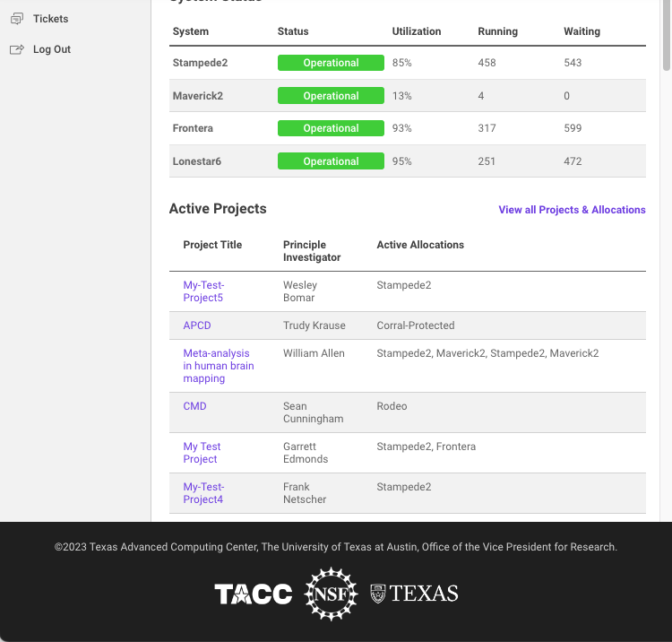Screen dimensions: 672x642
Task: Click investigator name William Allen
Action: coord(314,353)
